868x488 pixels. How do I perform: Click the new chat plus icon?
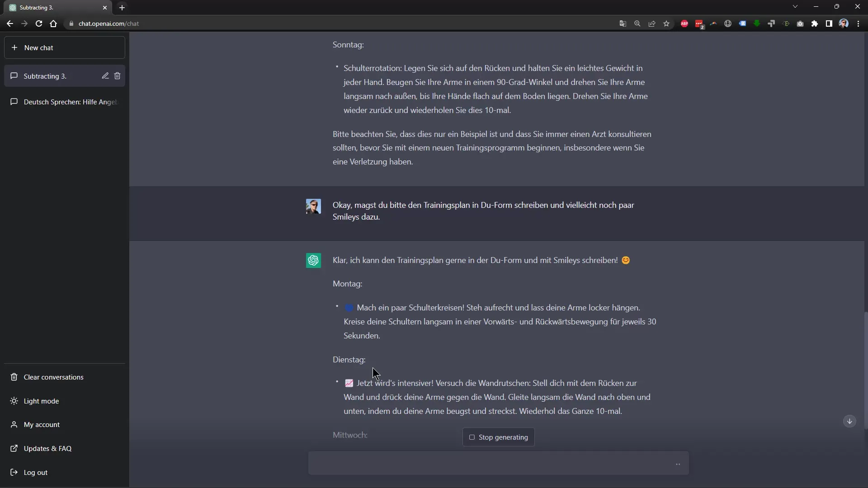click(x=14, y=47)
